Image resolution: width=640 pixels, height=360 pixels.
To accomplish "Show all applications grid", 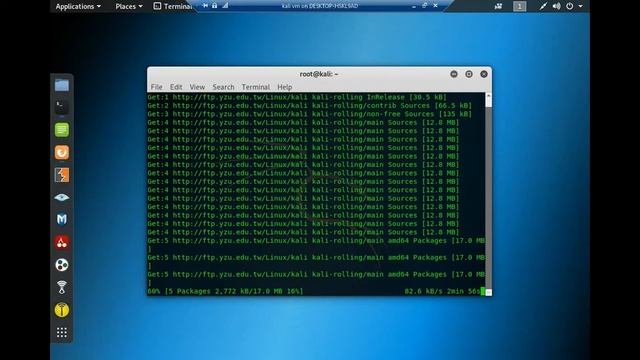I will pos(62,333).
